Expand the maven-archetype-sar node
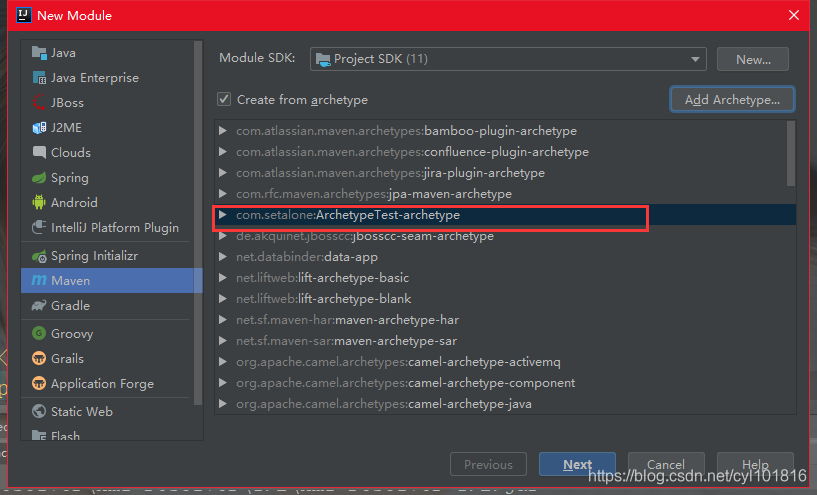 click(x=223, y=341)
